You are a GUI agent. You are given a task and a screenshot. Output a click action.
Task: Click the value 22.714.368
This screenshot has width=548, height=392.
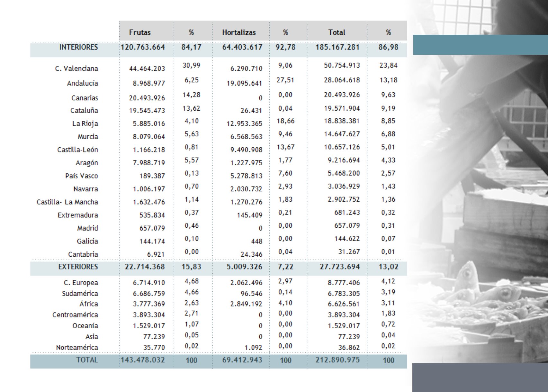tap(145, 267)
